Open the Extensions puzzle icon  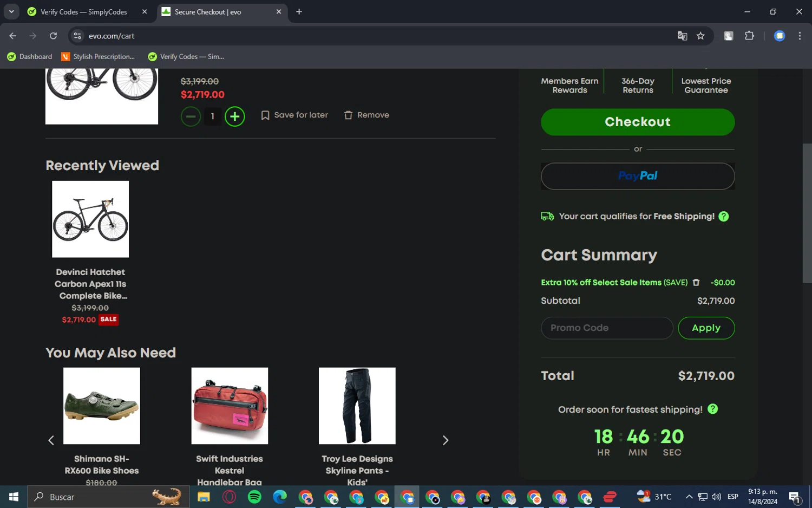749,36
